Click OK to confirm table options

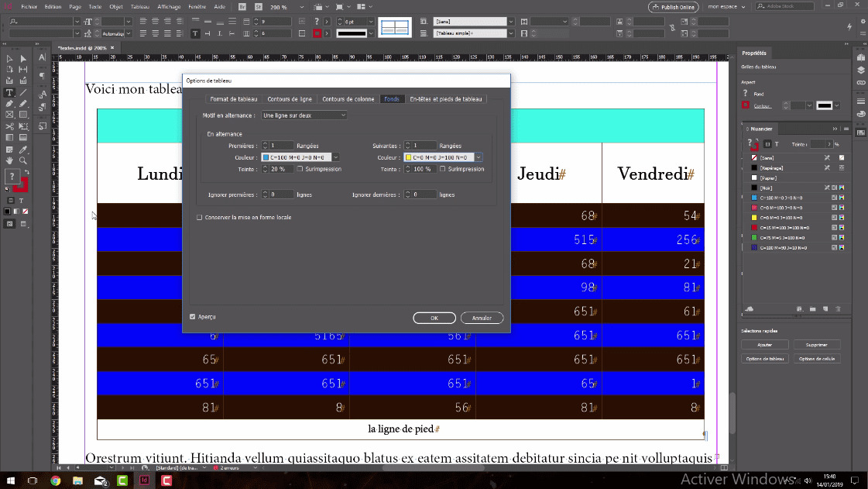(x=434, y=319)
